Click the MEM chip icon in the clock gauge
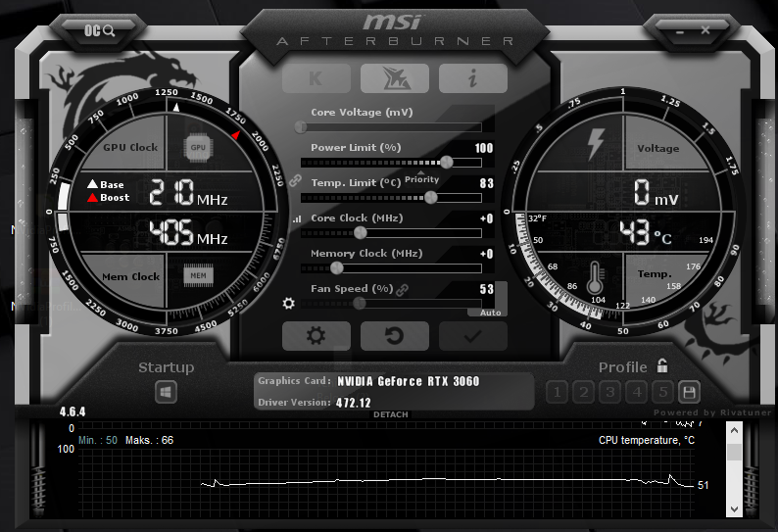Screen dimensions: 778x532 coord(198,276)
